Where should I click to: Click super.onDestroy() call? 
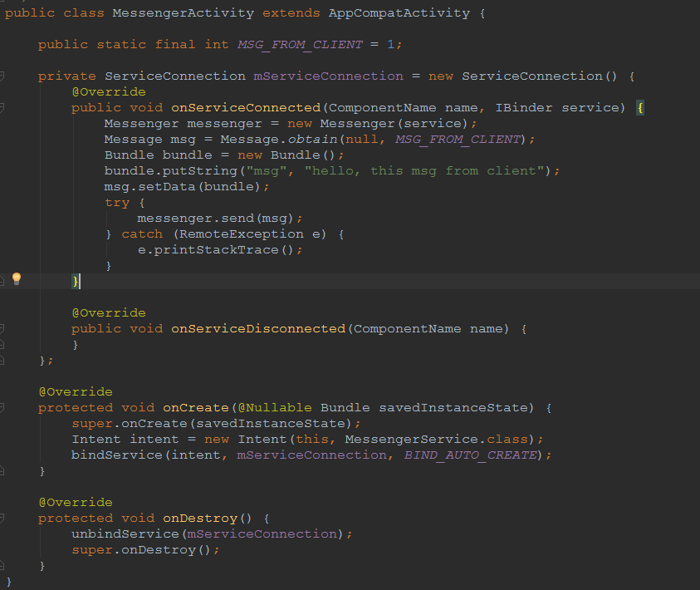tap(141, 550)
